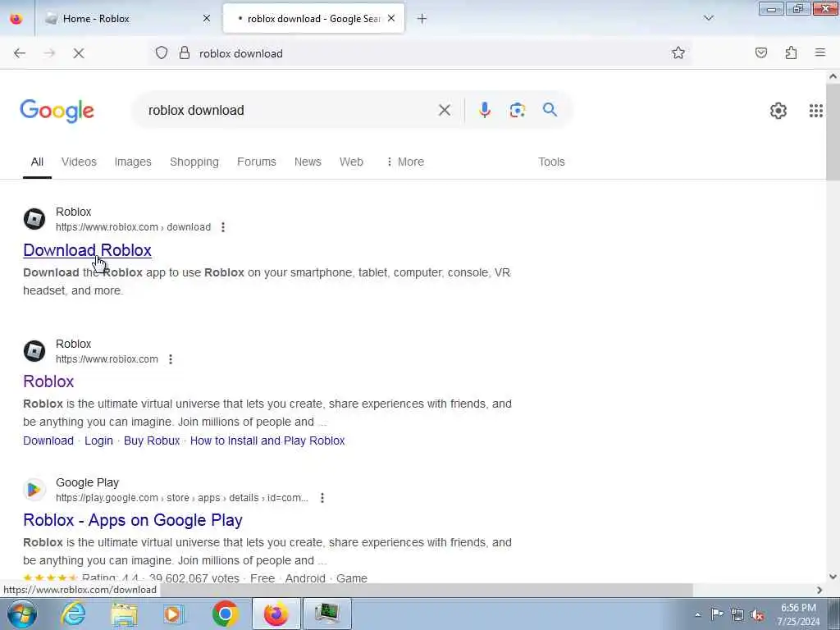Click the Google logo
840x630 pixels.
(57, 111)
